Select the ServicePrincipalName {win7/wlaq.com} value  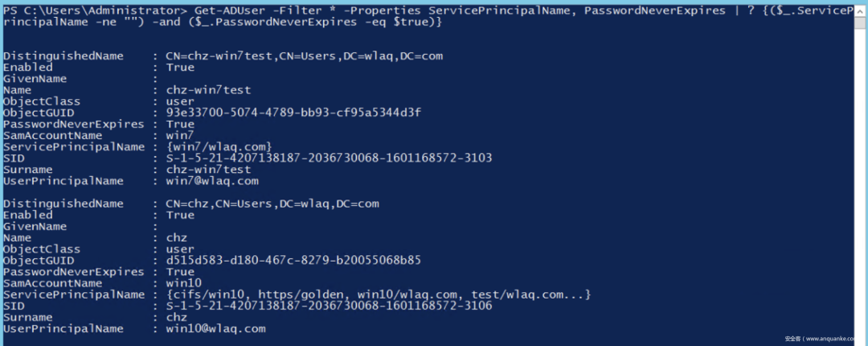click(219, 147)
